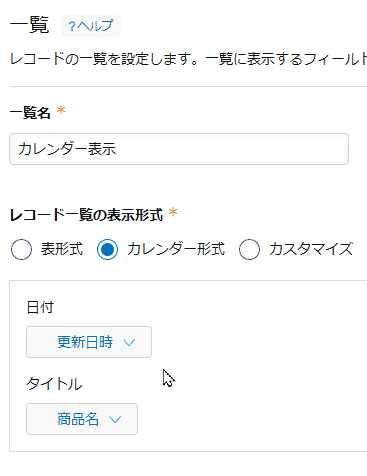Click the required asterisk next to 一覧名

click(61, 110)
